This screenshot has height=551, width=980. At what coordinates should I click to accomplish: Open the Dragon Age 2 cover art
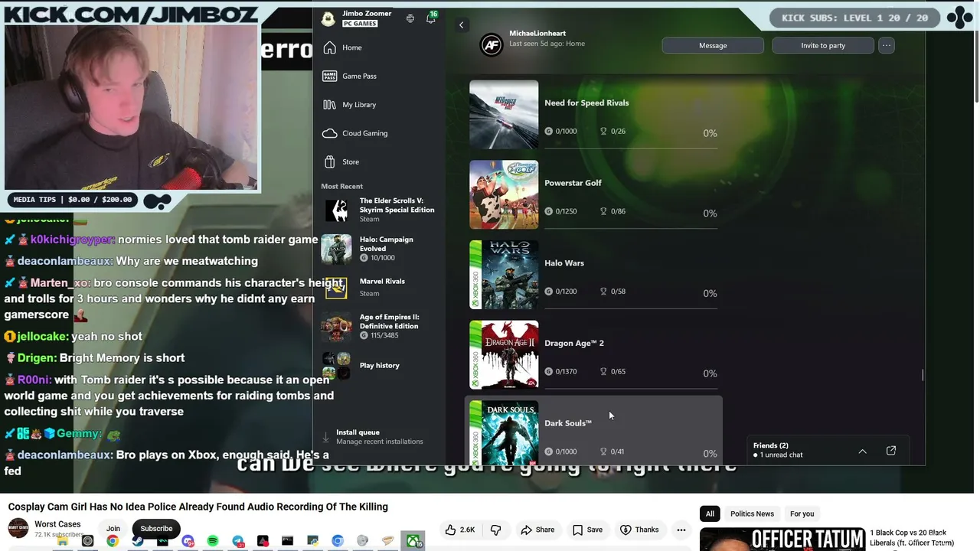pyautogui.click(x=504, y=355)
